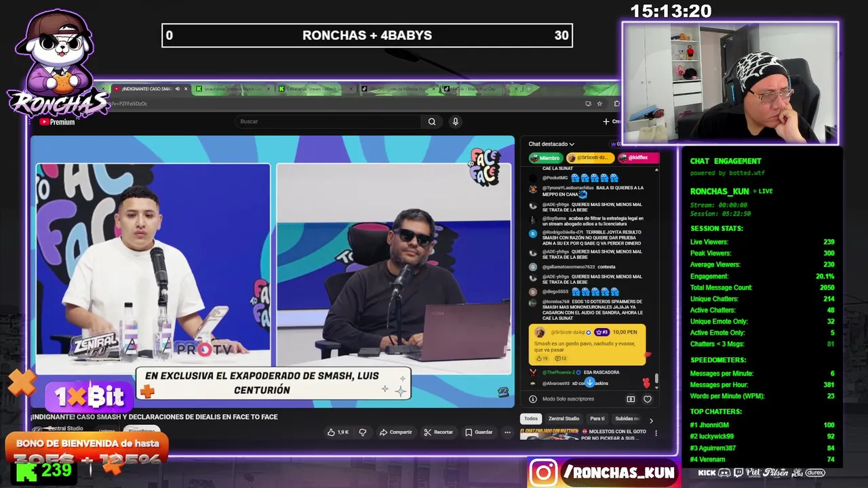Viewport: 868px width, 488px height.
Task: Click the Kick viewer count icon showing 239
Action: [x=26, y=472]
